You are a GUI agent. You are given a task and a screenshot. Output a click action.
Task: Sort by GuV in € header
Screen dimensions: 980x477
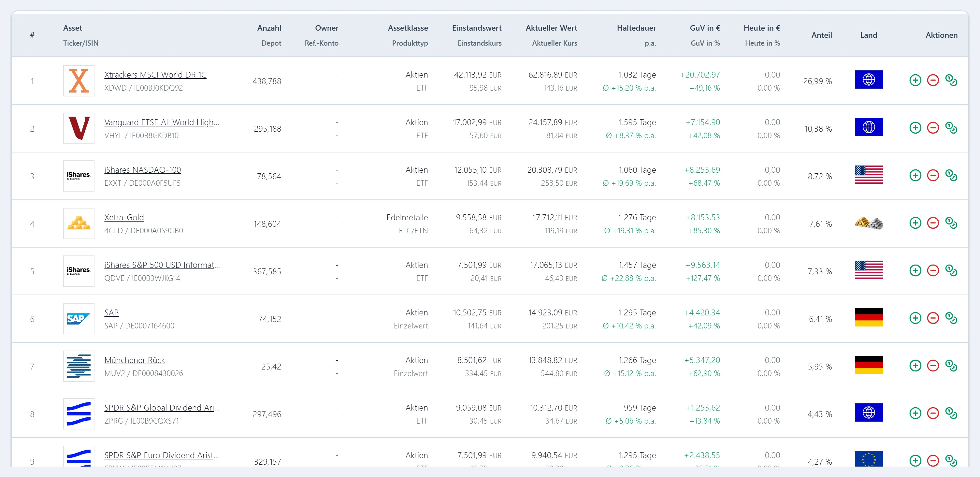click(x=705, y=28)
